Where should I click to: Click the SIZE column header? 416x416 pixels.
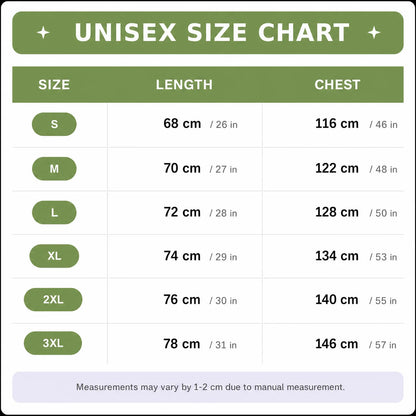click(54, 85)
